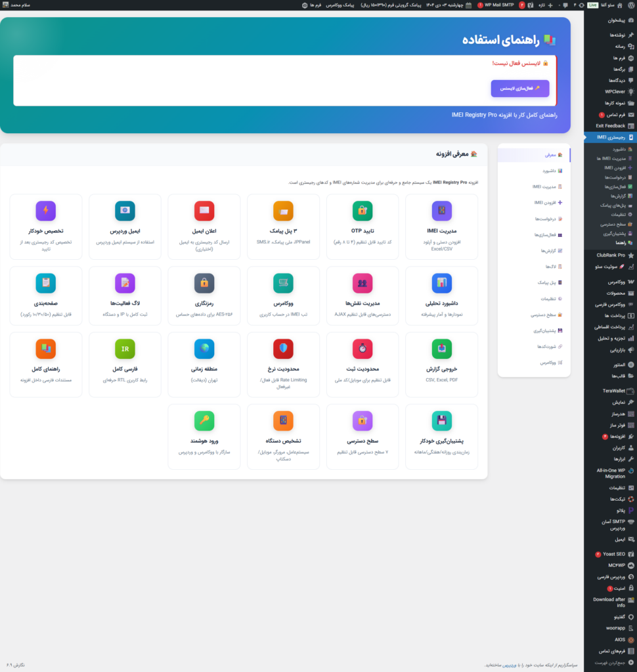The image size is (637, 672).
Task: Open گزارش‌ها tab in guide navigation panel
Action: 534,251
